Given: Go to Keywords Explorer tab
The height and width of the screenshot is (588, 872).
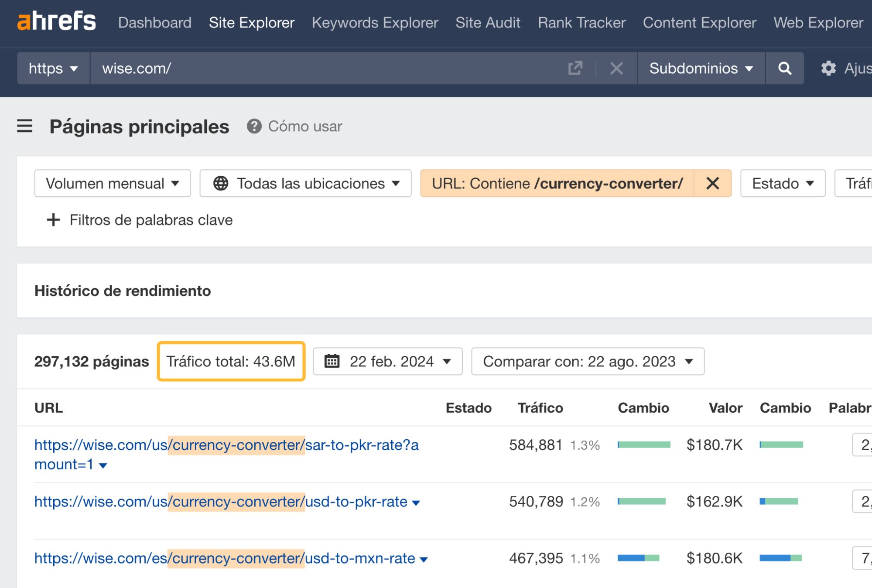Looking at the screenshot, I should click(x=375, y=23).
